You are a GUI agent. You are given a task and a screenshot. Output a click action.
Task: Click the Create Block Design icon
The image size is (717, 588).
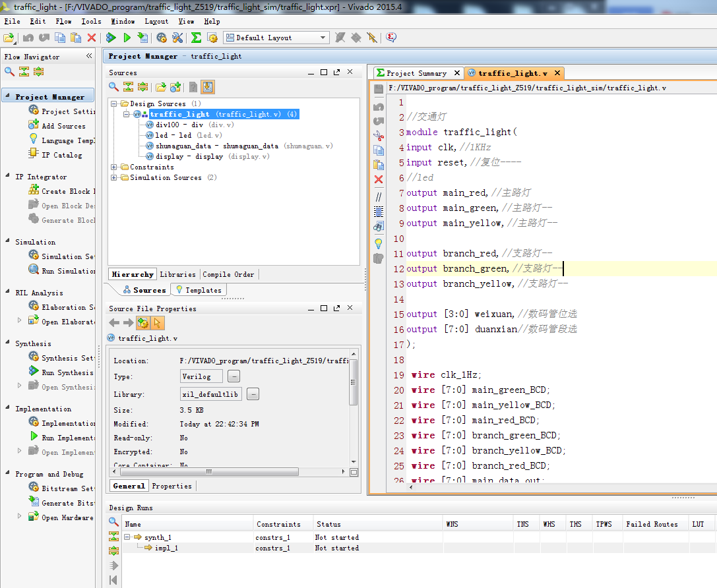pyautogui.click(x=34, y=190)
